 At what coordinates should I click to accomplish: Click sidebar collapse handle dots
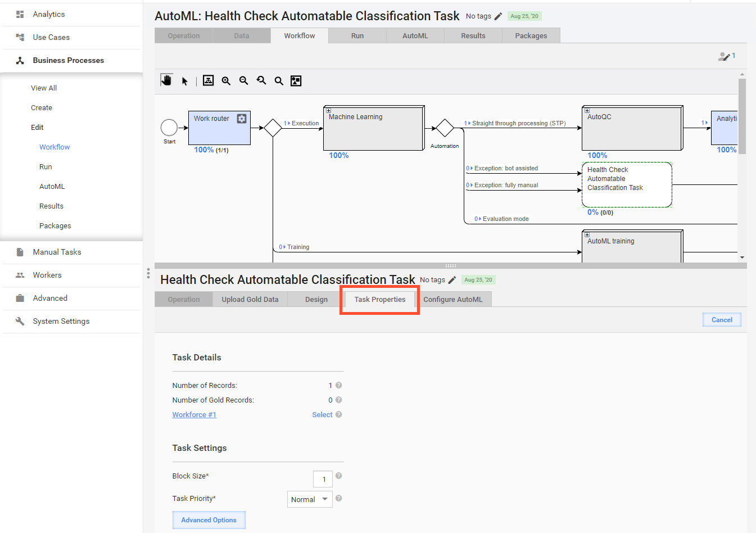point(148,273)
